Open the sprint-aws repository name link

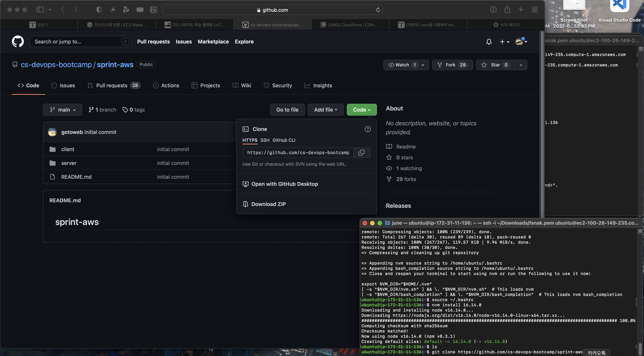point(115,65)
